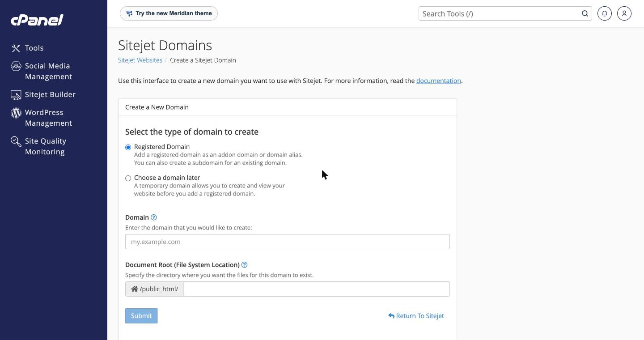Open the documentation link
The width and height of the screenshot is (644, 340).
[439, 81]
